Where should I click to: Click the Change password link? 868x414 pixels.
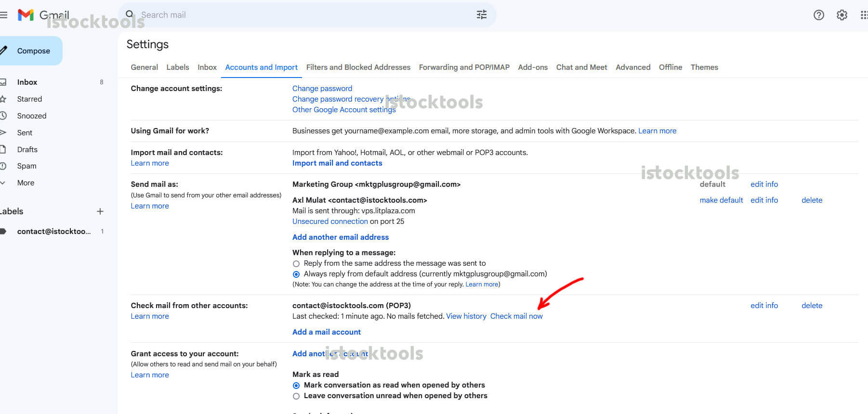click(x=322, y=89)
